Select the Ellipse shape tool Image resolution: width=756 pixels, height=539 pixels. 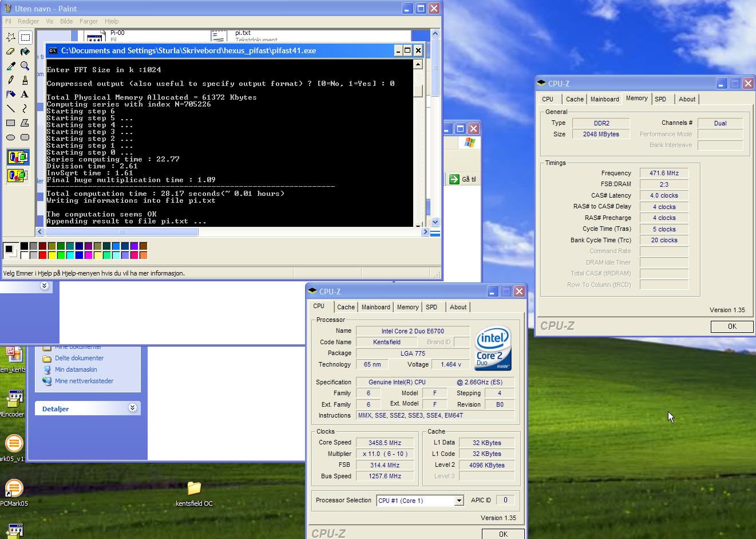[x=11, y=137]
